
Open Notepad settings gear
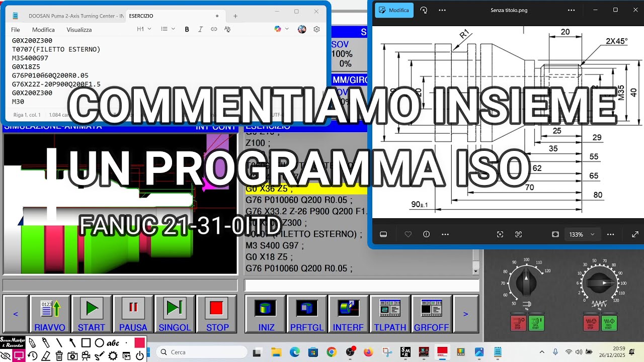(316, 29)
